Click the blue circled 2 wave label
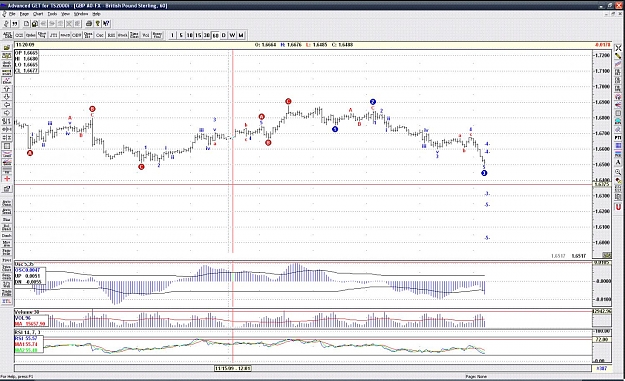Screen dimensions: 625x381 click(373, 102)
